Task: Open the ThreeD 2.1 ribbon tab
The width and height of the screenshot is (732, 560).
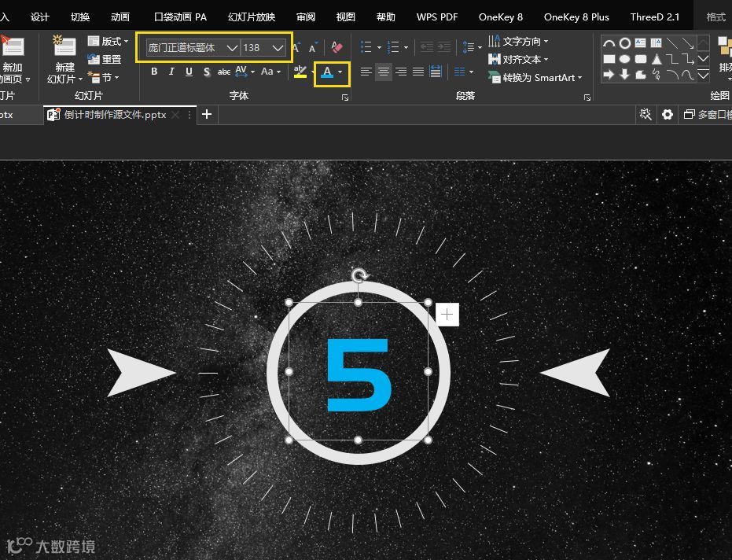Action: point(655,17)
